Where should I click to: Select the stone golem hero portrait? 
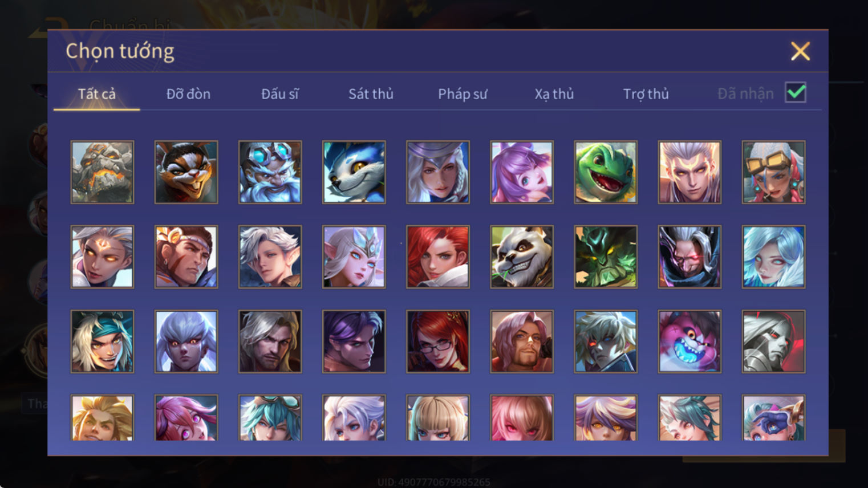pyautogui.click(x=102, y=172)
